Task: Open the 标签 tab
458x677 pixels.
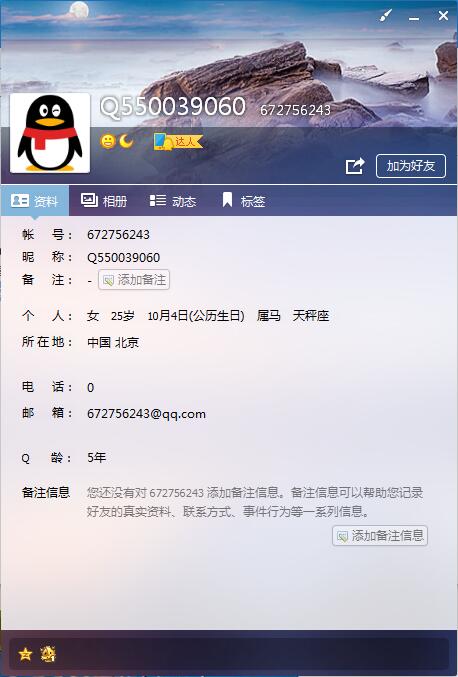Action: pos(243,201)
